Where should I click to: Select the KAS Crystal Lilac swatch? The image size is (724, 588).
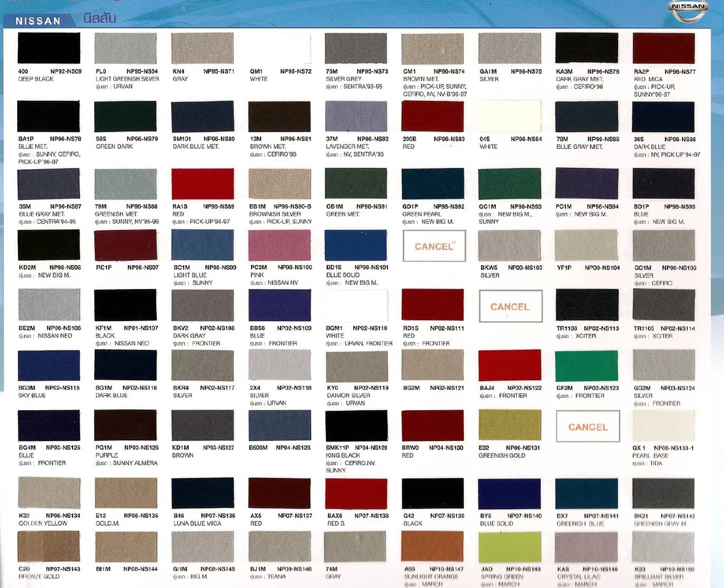tap(587, 546)
